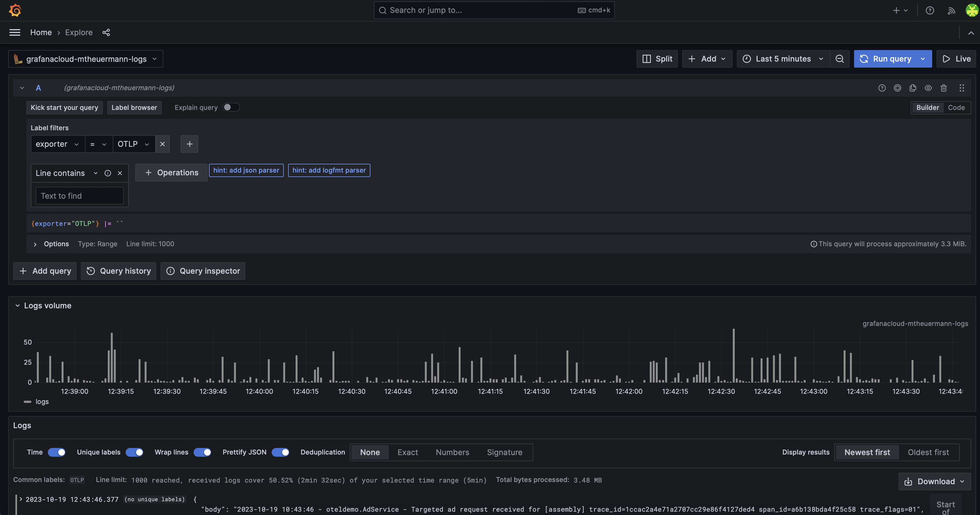980x515 pixels.
Task: Remove the exporter label filter with X
Action: pos(163,144)
